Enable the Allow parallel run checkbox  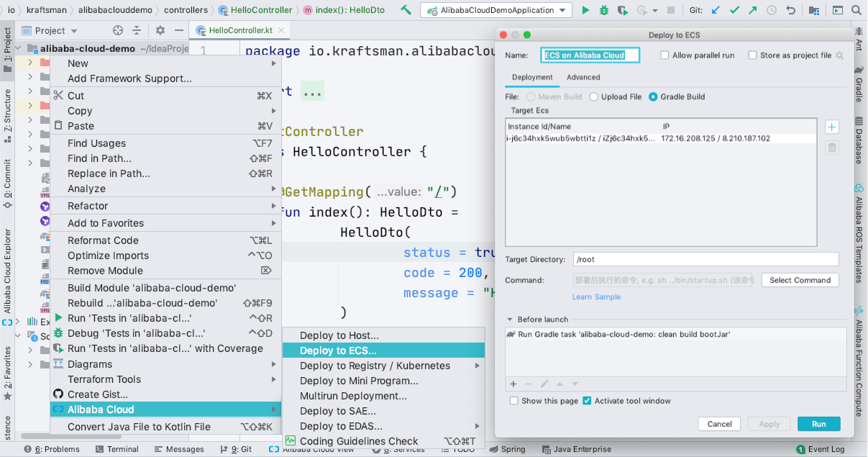coord(664,55)
